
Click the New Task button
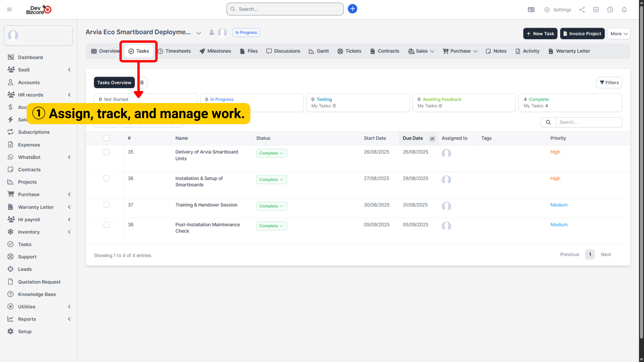[540, 33]
